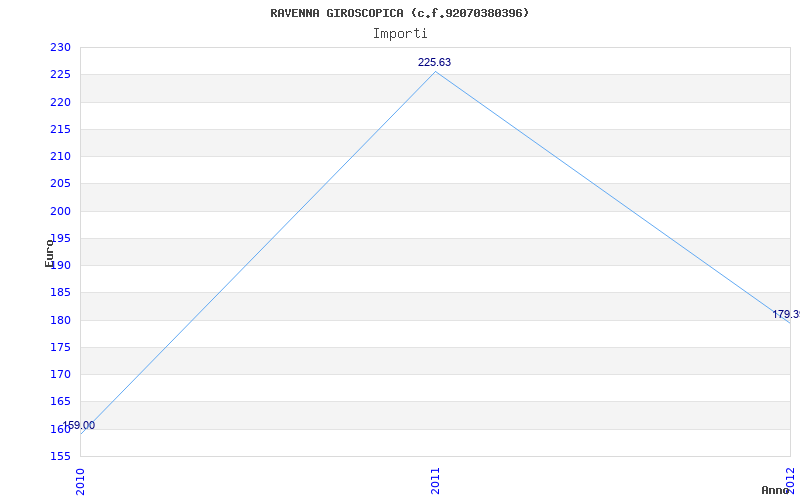Click the 175 y-axis tick label
Screen dimensions: 800x500
click(60, 347)
